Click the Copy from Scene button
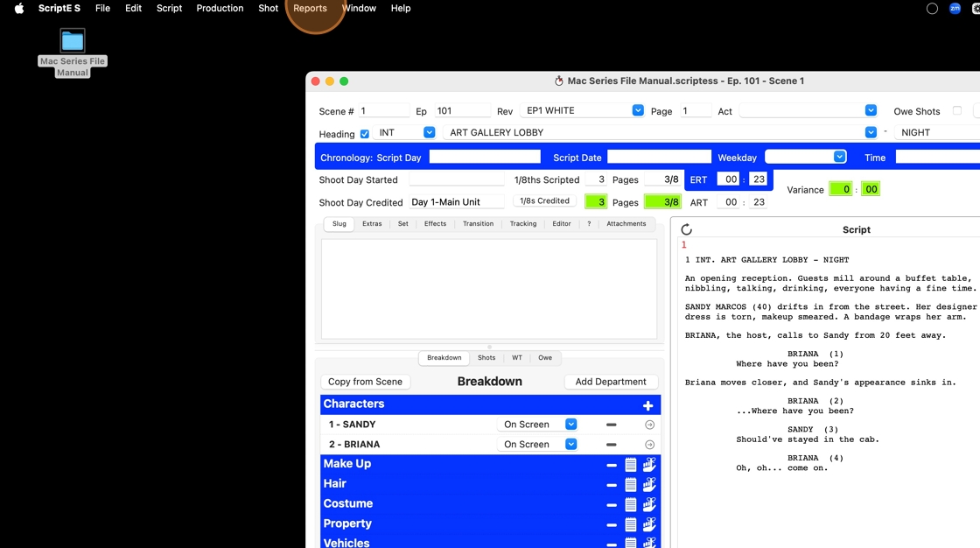Screen dimensions: 980x548 (365, 382)
